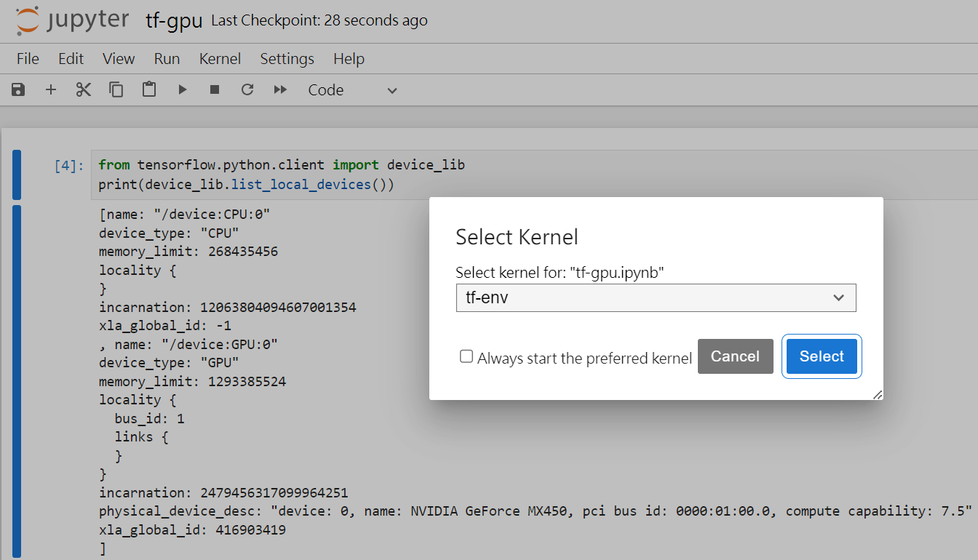Copy selected cell icon

[116, 89]
